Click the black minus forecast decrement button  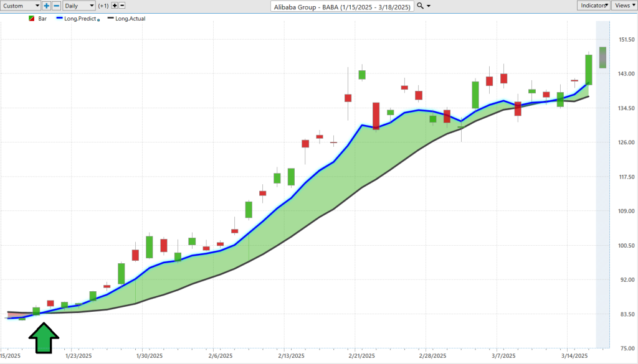click(x=122, y=6)
